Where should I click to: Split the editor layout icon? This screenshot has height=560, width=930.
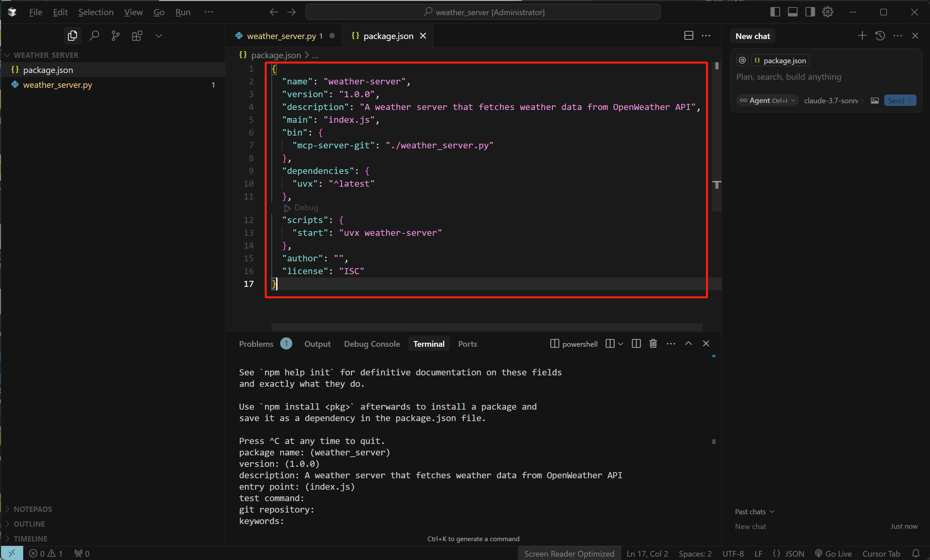689,35
